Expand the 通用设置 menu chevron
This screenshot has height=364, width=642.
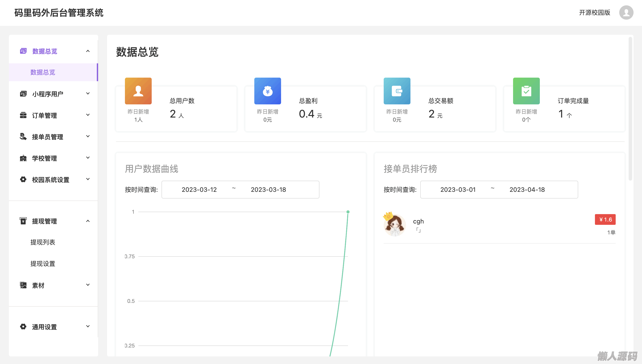(x=88, y=326)
